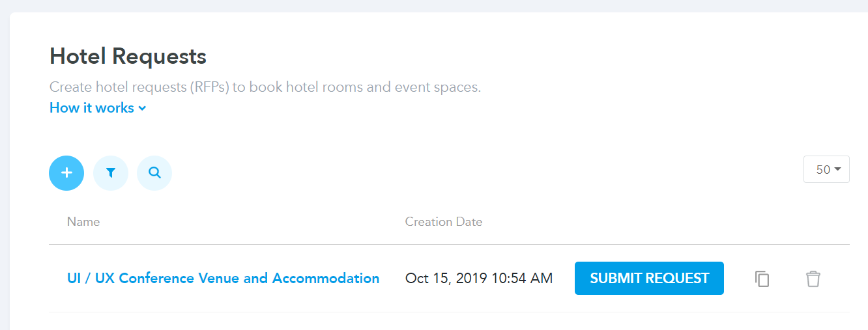Screen dimensions: 868x330
Task: Open UI / UX Conference Venue and Accommodation
Action: coord(223,279)
